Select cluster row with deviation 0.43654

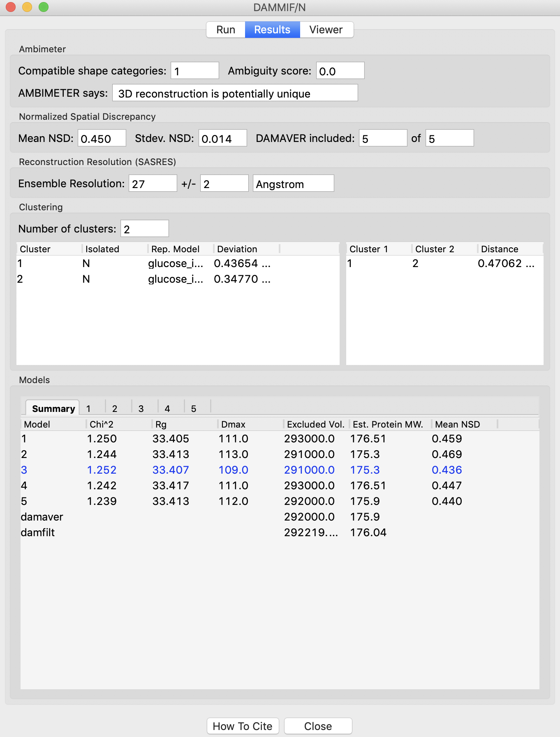[x=178, y=263]
